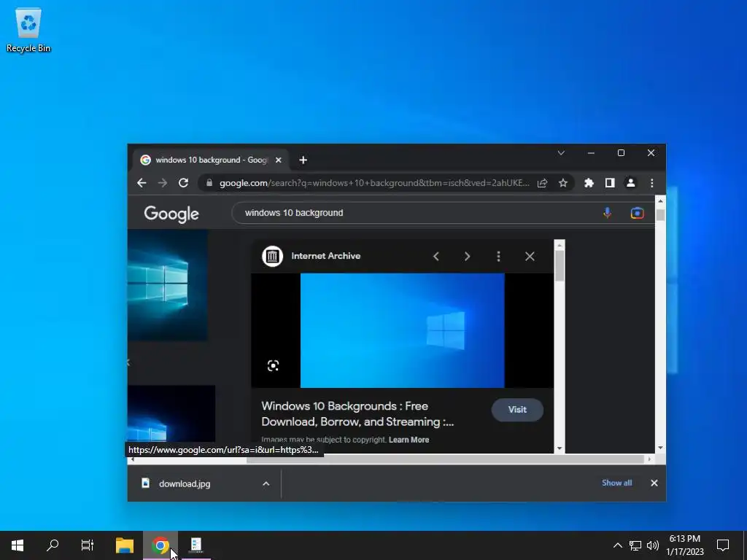Close the downloads bar

point(654,483)
